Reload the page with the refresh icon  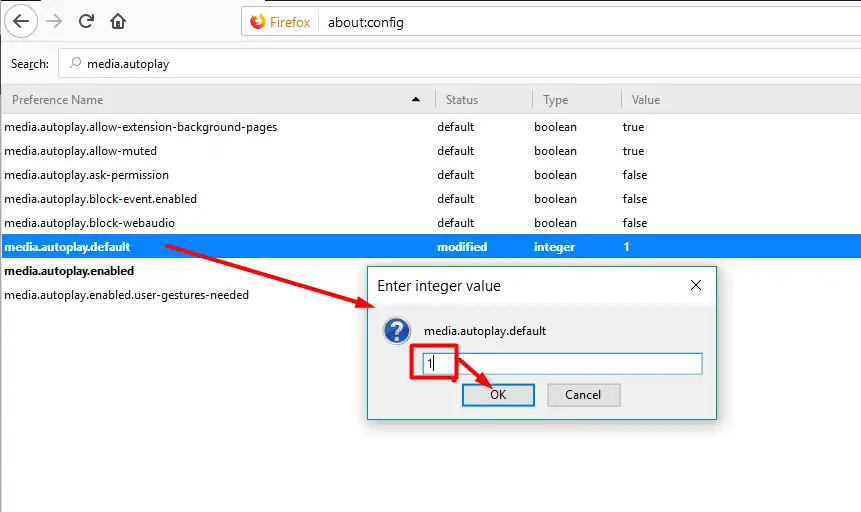pyautogui.click(x=86, y=21)
